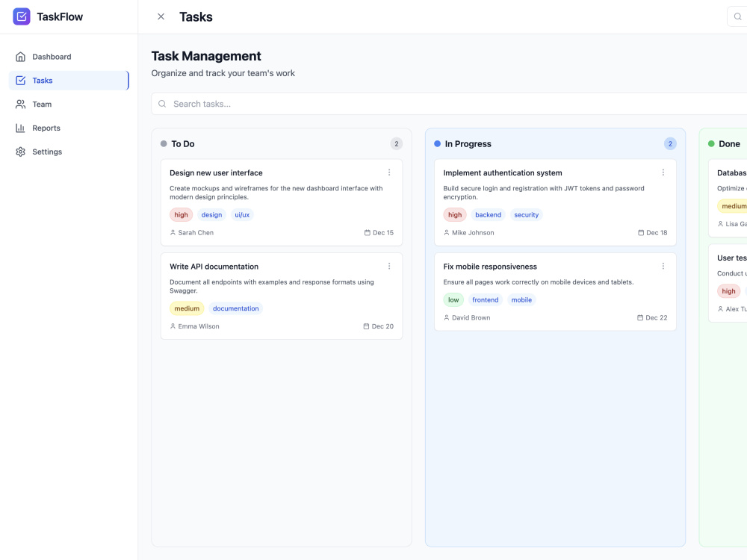
Task: Click the In Progress task count badge
Action: coord(670,144)
